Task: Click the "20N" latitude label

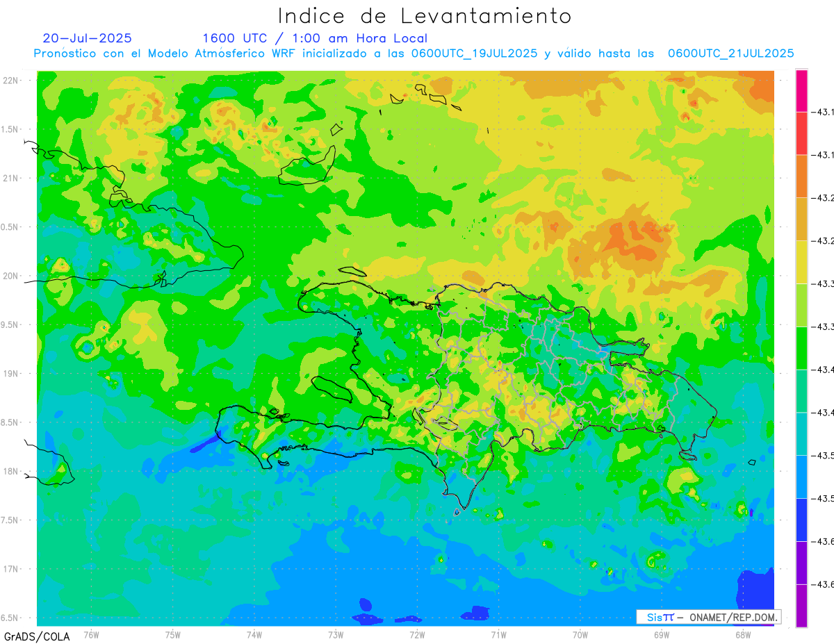Action: point(12,276)
